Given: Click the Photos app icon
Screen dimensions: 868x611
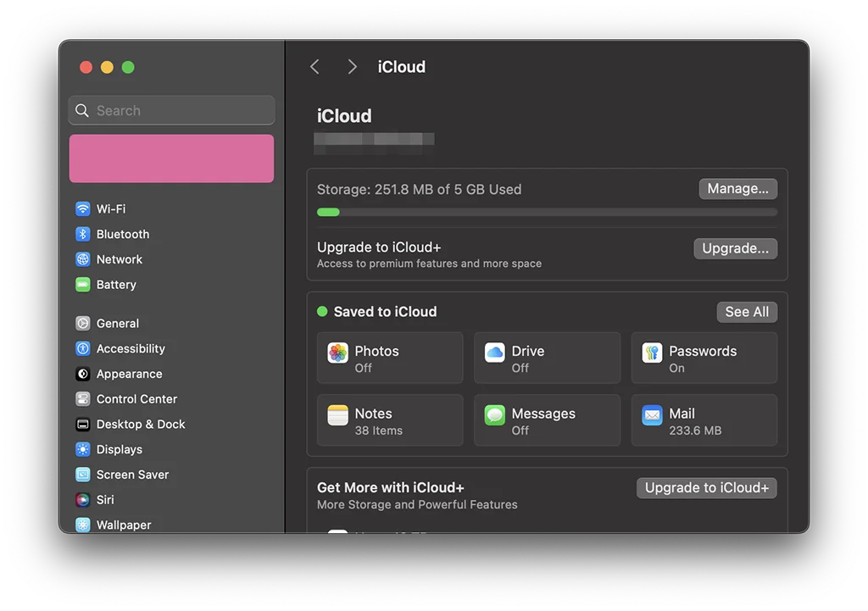Looking at the screenshot, I should pyautogui.click(x=337, y=353).
